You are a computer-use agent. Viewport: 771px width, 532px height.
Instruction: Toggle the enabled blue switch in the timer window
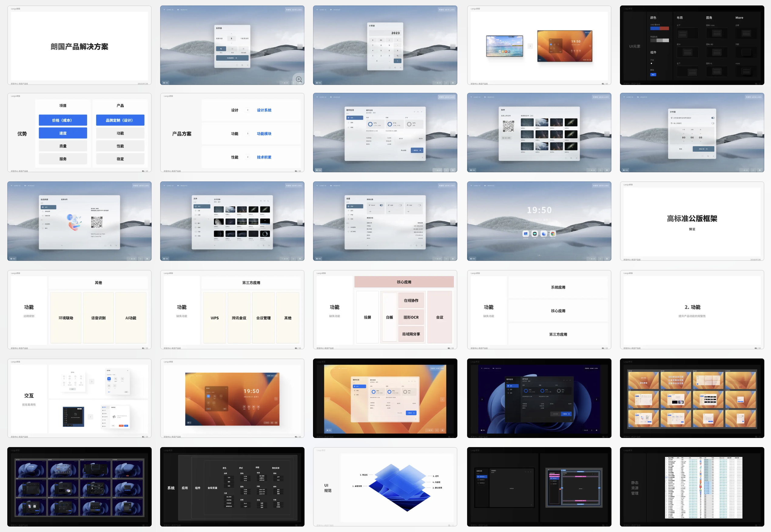pos(713,118)
